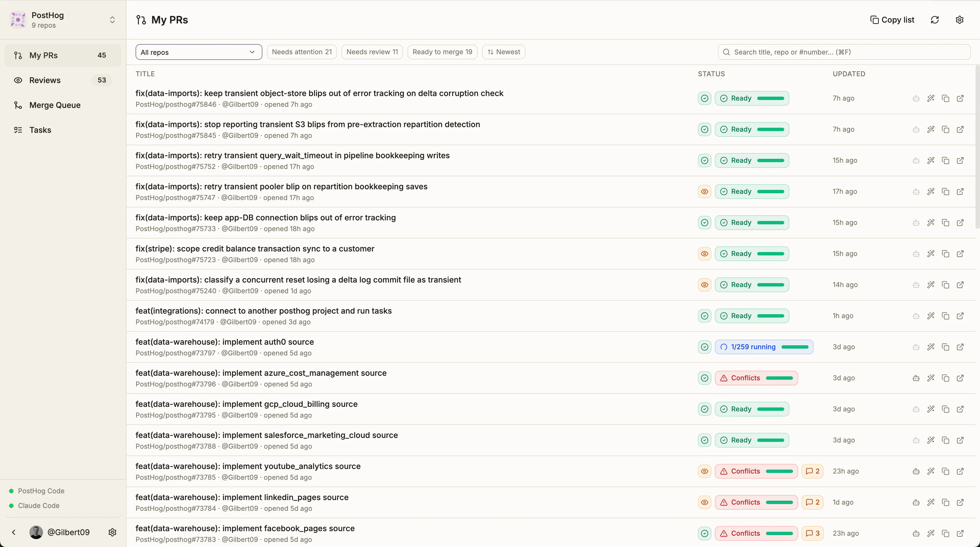Click the magic wand icon for PR #74179
This screenshot has height=547, width=980.
click(931, 316)
